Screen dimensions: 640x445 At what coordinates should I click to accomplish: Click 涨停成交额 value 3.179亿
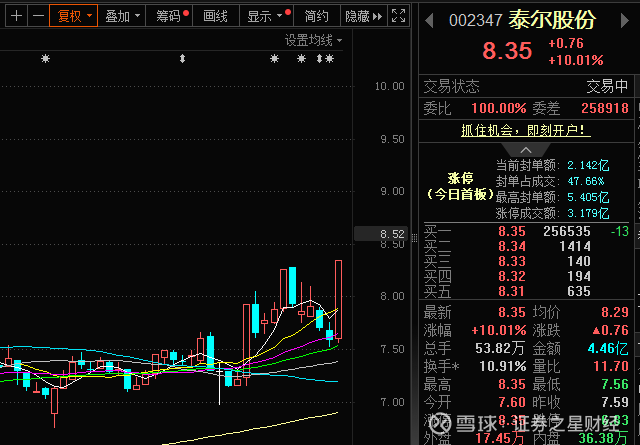point(588,213)
